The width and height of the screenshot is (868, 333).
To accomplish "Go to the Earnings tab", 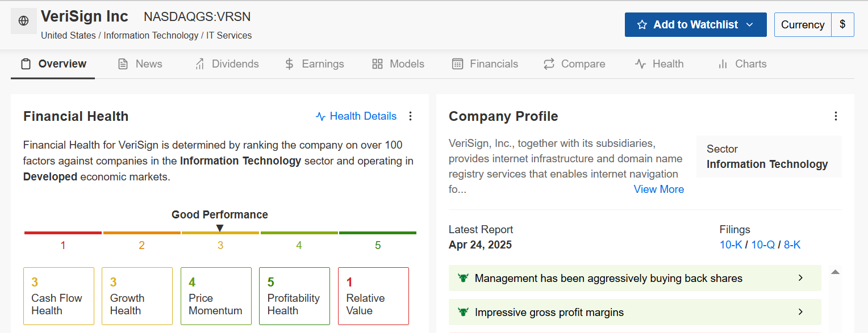I will pos(314,64).
